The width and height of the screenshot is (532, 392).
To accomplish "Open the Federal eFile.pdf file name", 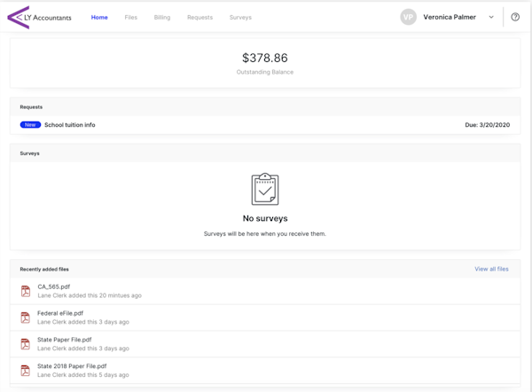I will tap(60, 313).
